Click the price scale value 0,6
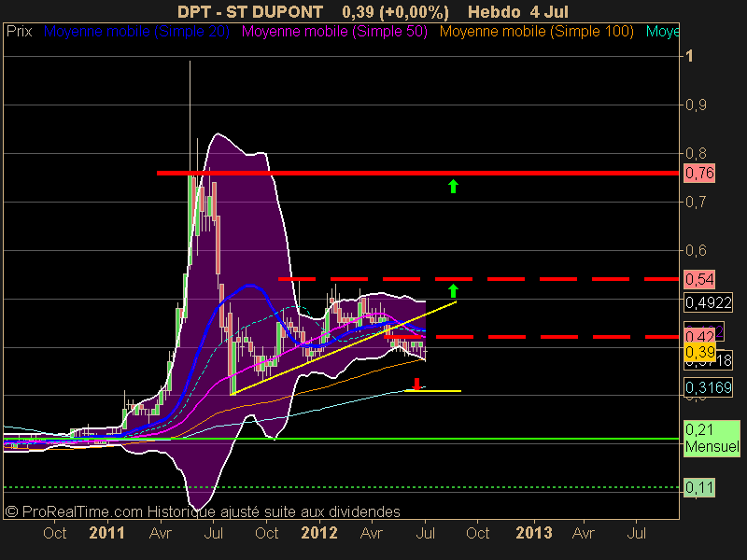 pos(696,250)
